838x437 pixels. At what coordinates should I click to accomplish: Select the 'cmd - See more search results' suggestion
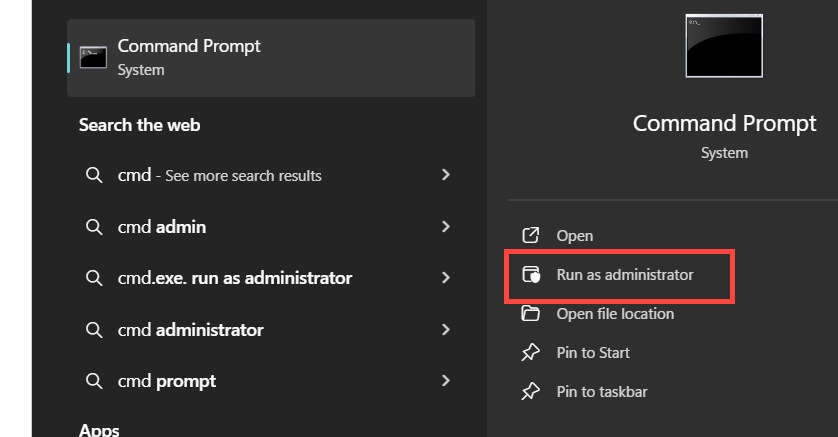271,175
